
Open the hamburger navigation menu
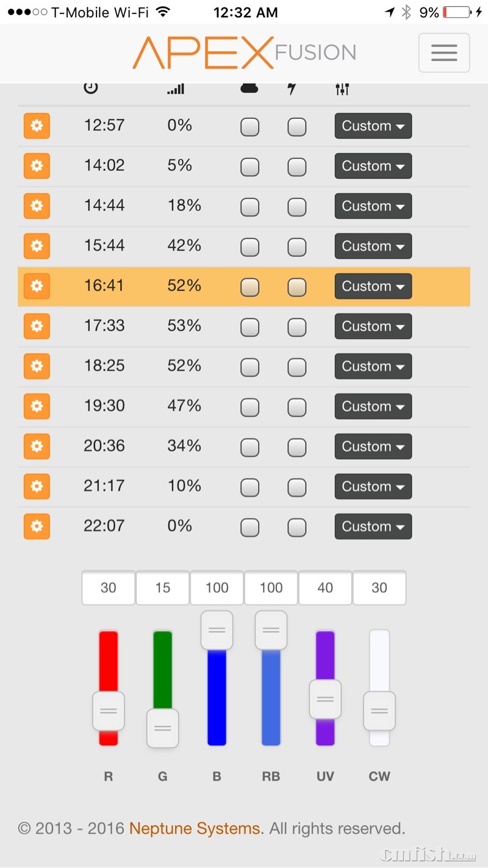pyautogui.click(x=443, y=53)
